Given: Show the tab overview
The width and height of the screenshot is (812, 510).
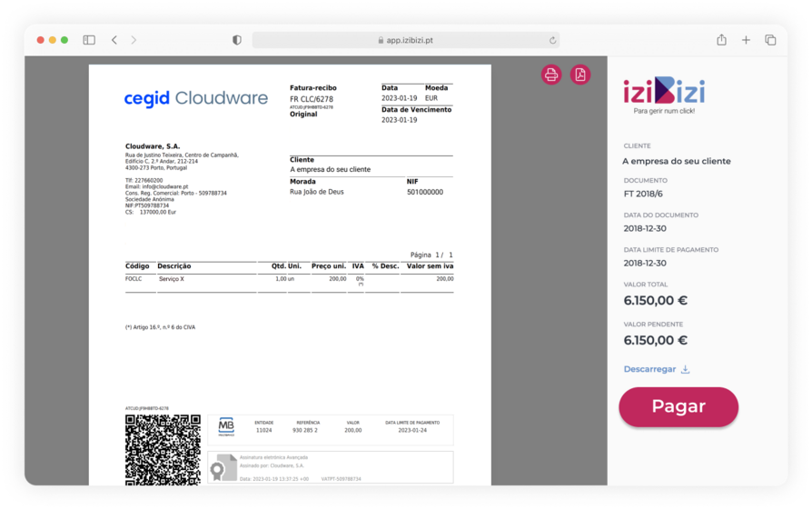Looking at the screenshot, I should 770,40.
